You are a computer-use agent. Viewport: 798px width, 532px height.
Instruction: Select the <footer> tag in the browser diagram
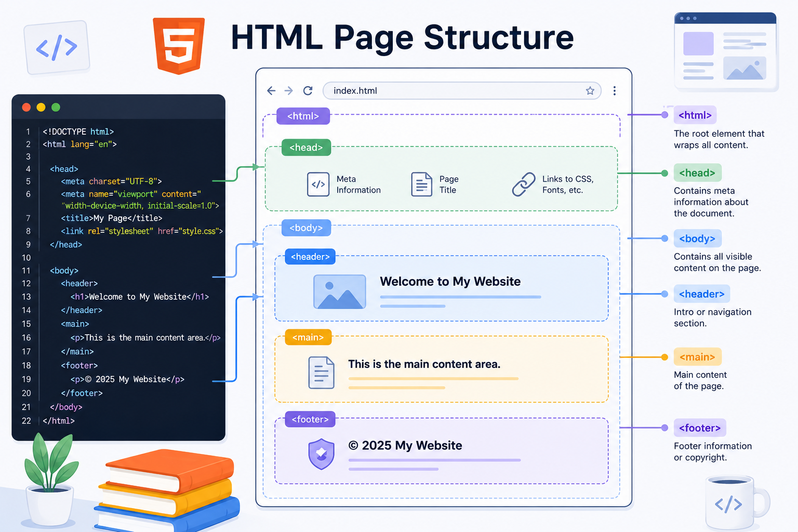pos(310,419)
